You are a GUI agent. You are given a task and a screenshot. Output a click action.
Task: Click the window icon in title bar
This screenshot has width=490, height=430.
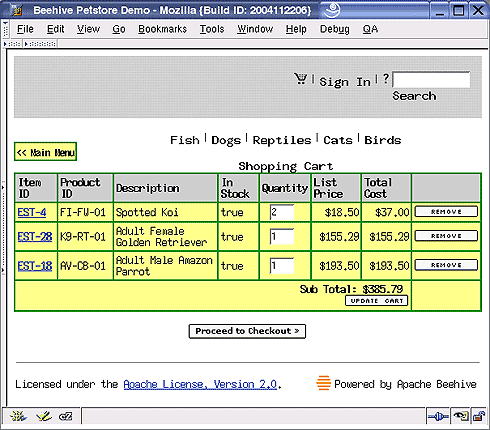16,10
